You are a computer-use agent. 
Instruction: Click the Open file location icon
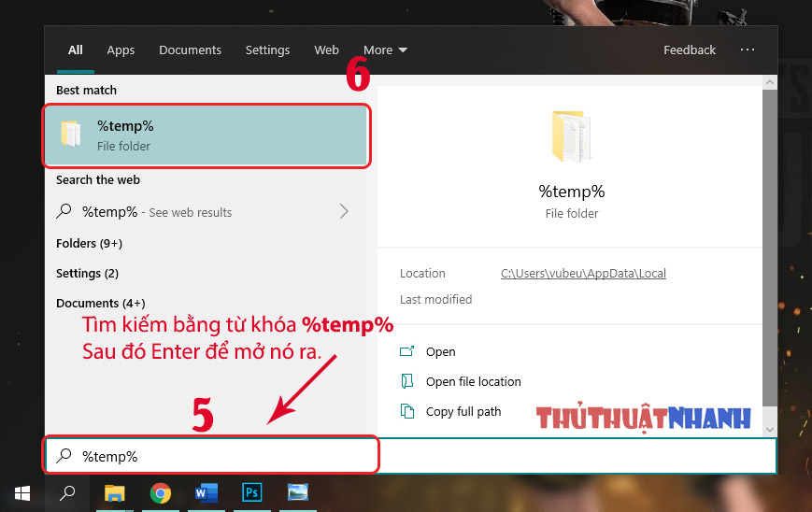(407, 381)
